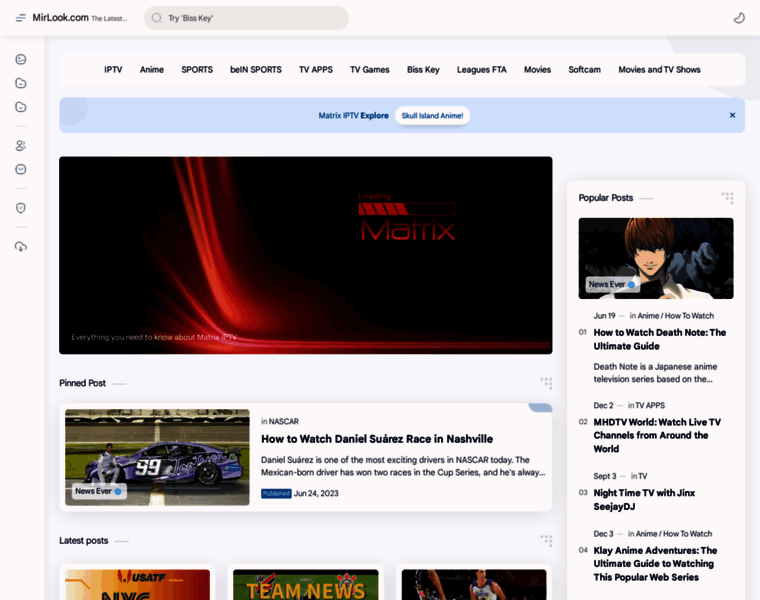
Task: Open TV category link dated Sept 3
Action: (x=643, y=476)
